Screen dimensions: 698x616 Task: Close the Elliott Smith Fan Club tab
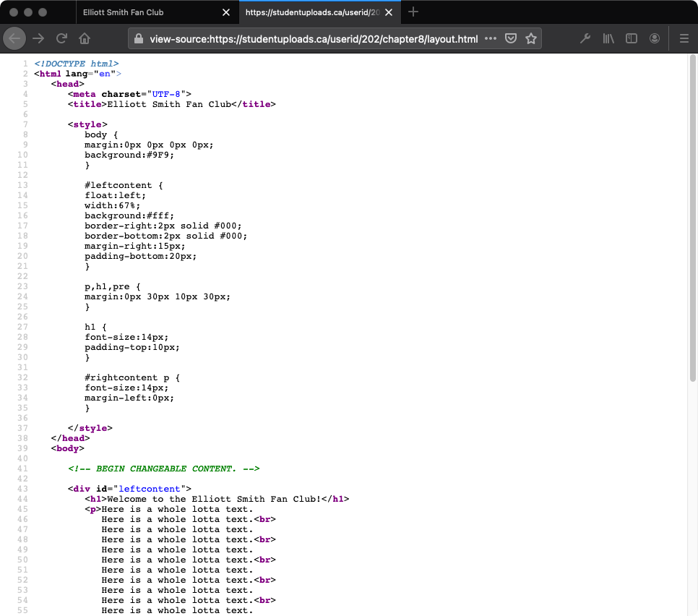click(226, 12)
